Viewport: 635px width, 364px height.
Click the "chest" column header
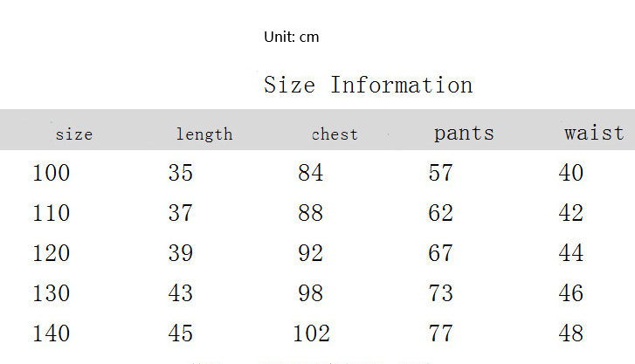[335, 134]
